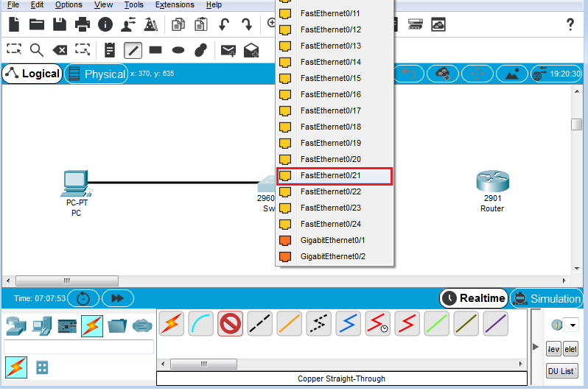Toggle Simulation mode
This screenshot has width=588, height=391.
coord(546,298)
